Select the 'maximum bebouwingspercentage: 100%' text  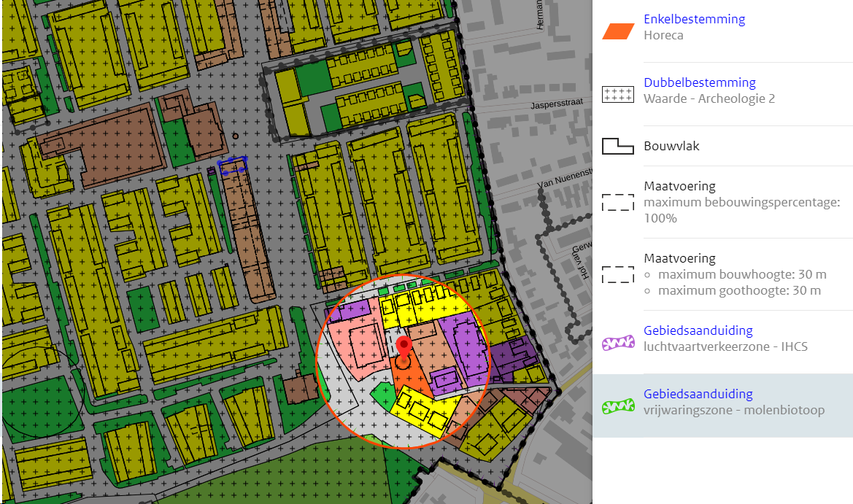tap(742, 210)
